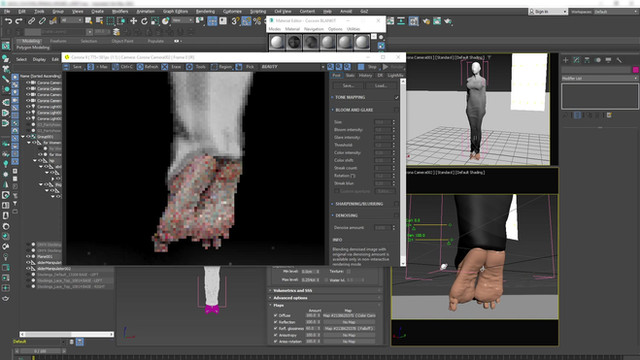Open the Modify tab in command panel
640x360 pixels.
tap(576, 60)
